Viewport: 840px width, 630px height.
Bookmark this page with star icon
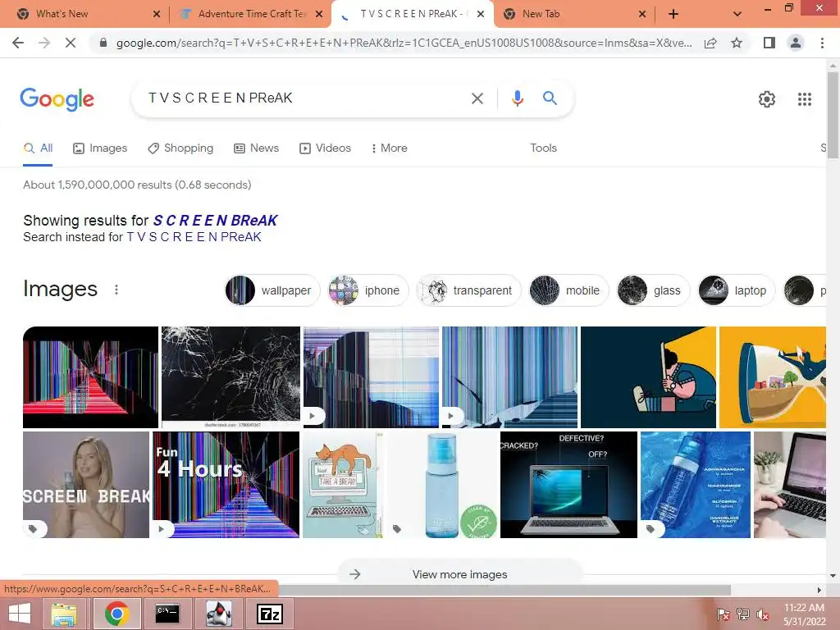coord(737,43)
